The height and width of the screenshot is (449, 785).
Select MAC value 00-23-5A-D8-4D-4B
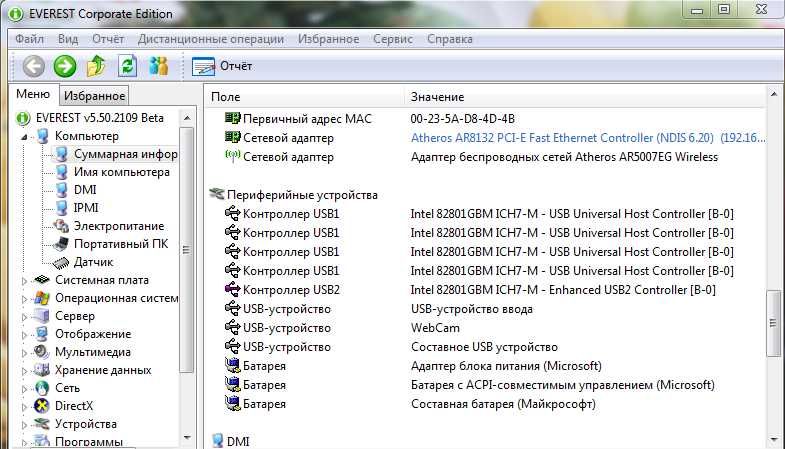click(463, 119)
